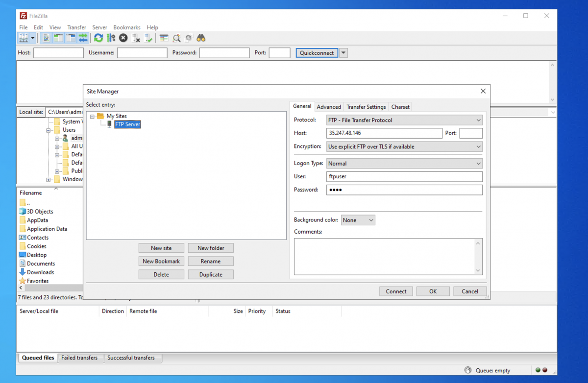
Task: Switch to the Transfer Settings tab
Action: [x=366, y=107]
